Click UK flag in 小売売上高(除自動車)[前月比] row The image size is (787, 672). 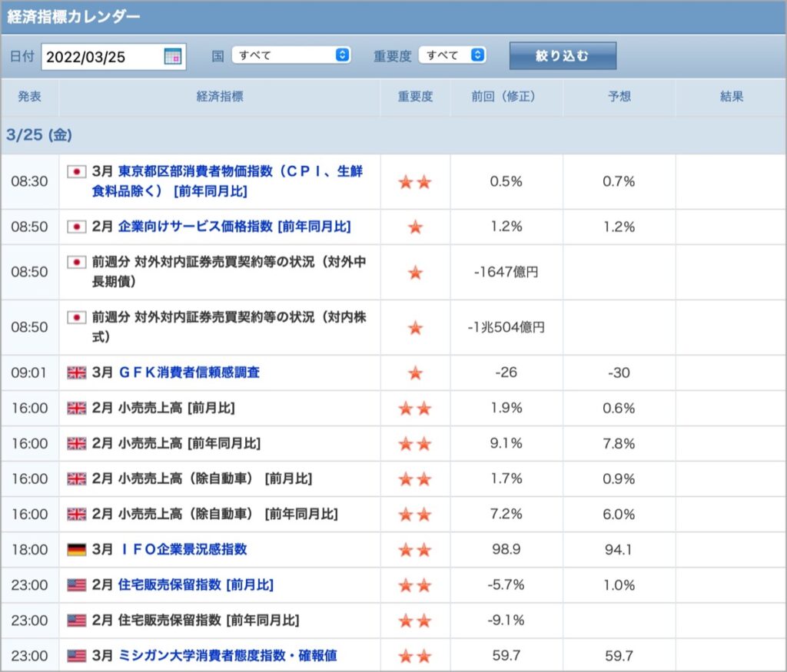click(76, 479)
